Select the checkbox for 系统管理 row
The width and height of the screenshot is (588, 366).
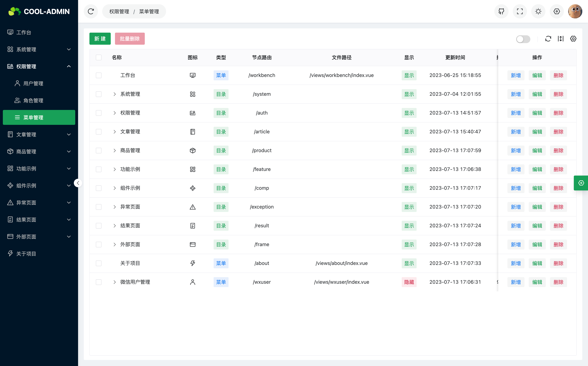pos(99,94)
